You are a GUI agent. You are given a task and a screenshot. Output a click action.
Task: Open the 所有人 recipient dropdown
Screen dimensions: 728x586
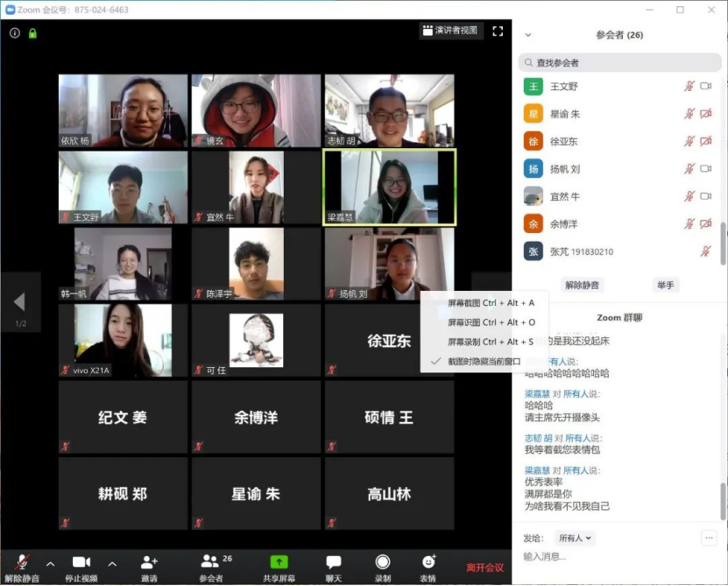576,538
